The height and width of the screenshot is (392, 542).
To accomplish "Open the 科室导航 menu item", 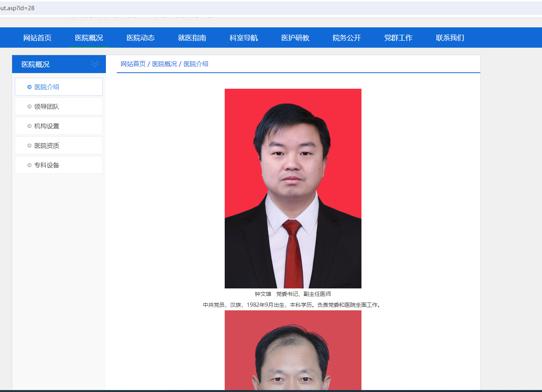I will (x=243, y=38).
